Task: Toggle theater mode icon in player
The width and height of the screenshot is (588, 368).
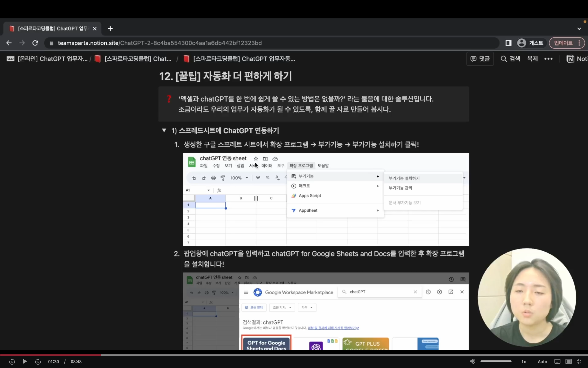Action: 568,361
